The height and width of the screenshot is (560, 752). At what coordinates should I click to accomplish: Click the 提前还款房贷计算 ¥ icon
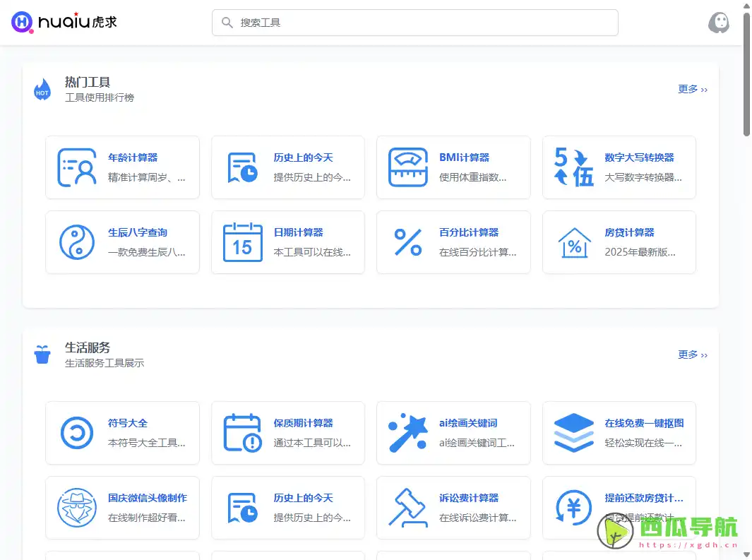click(x=573, y=508)
